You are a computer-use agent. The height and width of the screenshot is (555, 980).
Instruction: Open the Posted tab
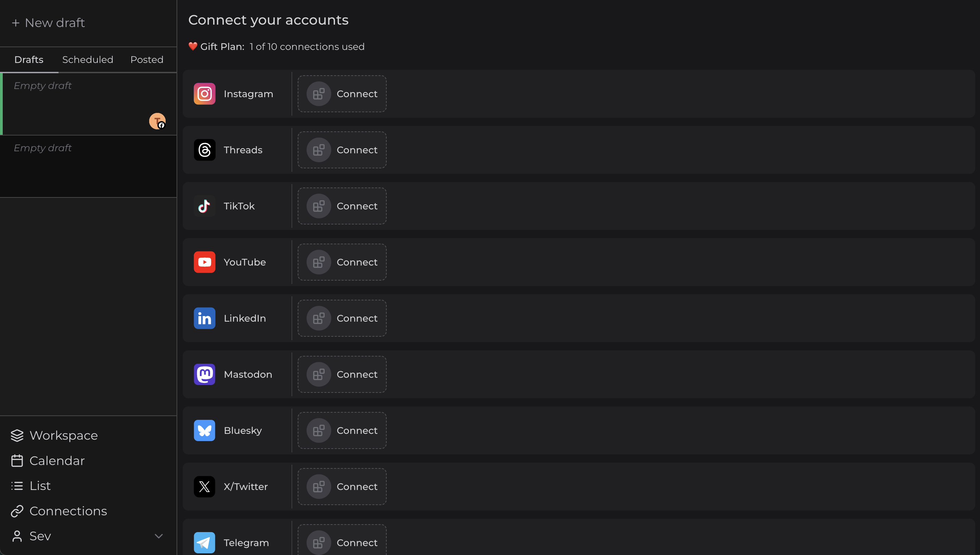147,60
